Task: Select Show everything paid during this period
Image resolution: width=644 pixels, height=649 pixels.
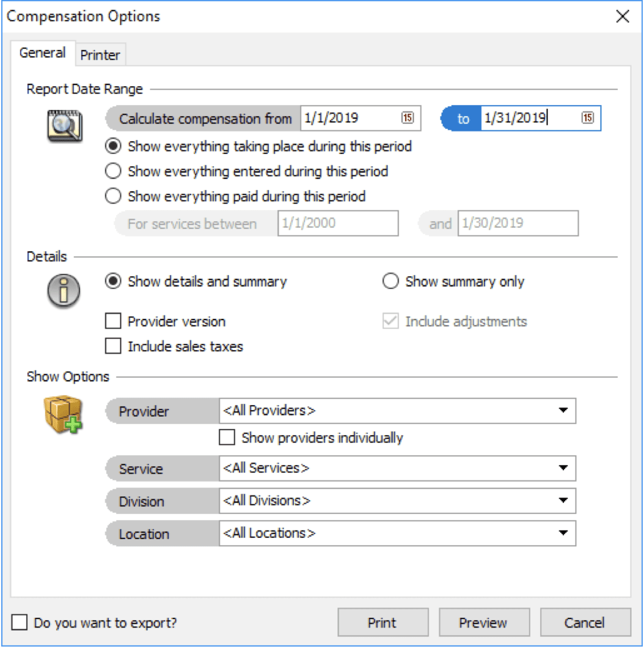Action: pos(113,197)
